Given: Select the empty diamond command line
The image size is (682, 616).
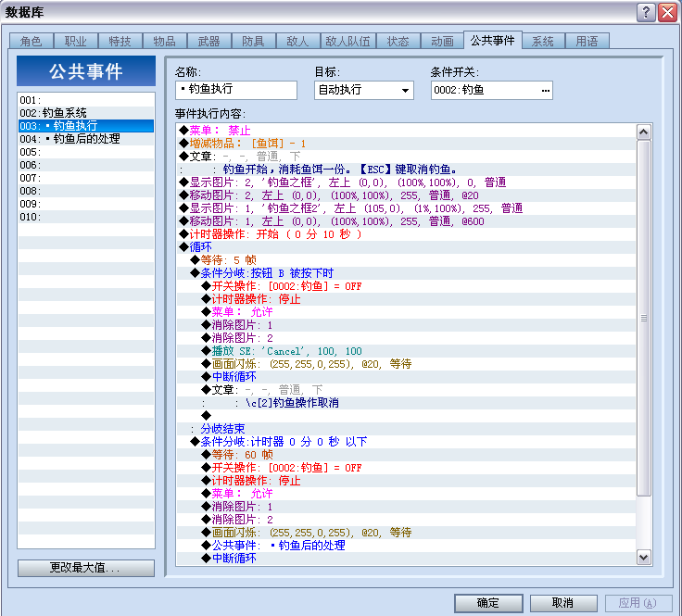Looking at the screenshot, I should [x=406, y=416].
